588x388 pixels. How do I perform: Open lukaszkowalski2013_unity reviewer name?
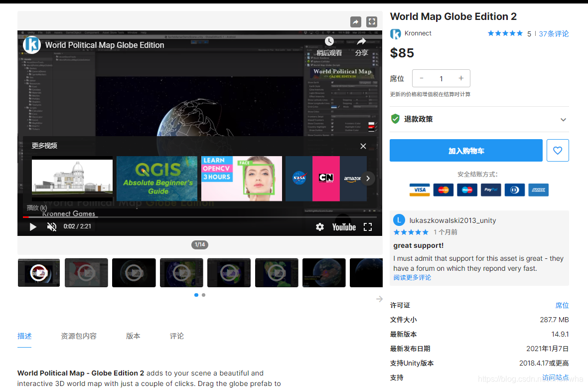[452, 220]
